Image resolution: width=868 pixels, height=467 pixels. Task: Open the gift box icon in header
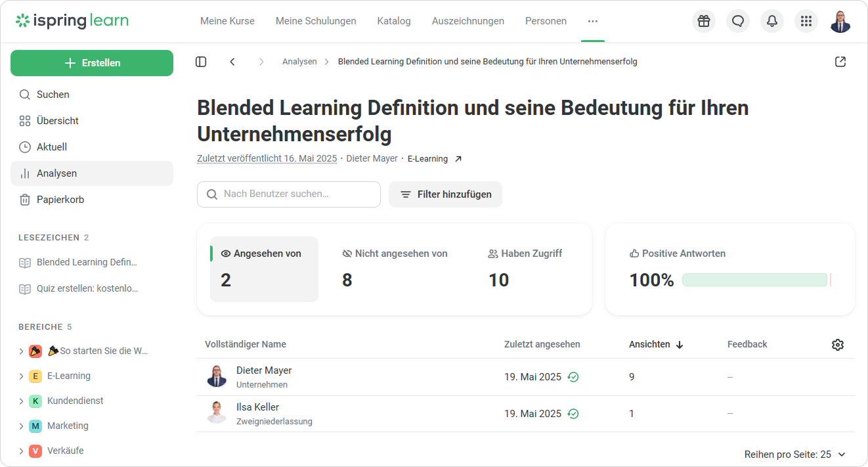pos(704,21)
